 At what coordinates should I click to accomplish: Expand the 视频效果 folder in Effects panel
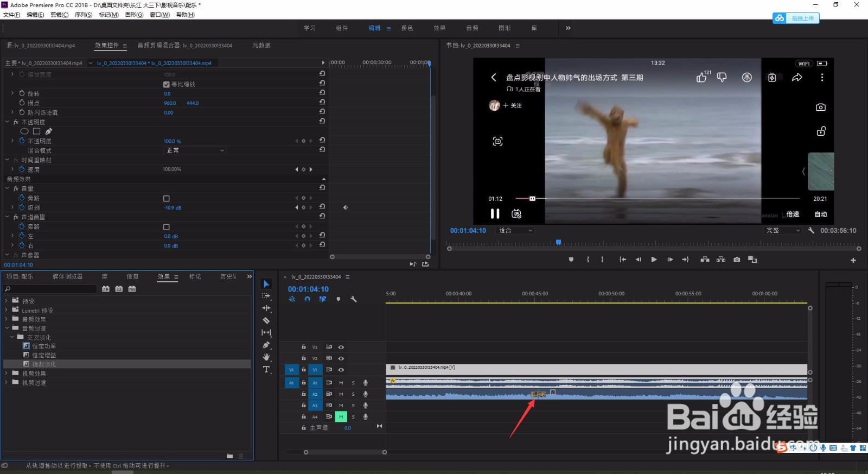point(7,374)
